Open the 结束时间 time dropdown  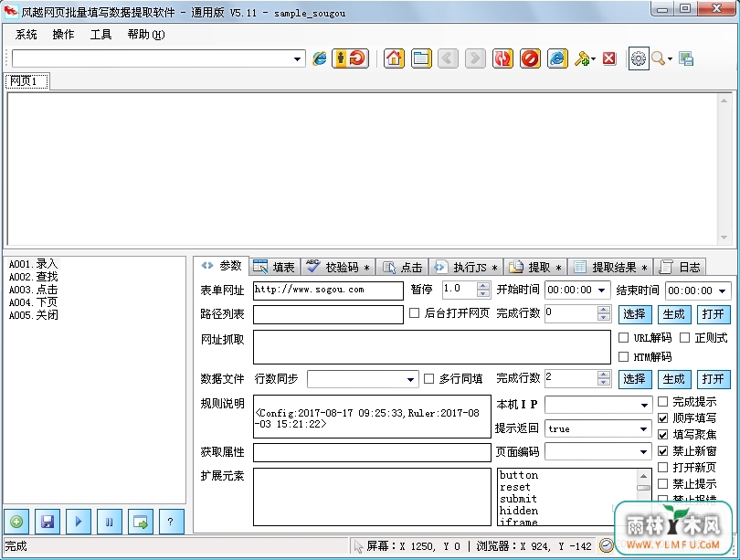pyautogui.click(x=722, y=291)
